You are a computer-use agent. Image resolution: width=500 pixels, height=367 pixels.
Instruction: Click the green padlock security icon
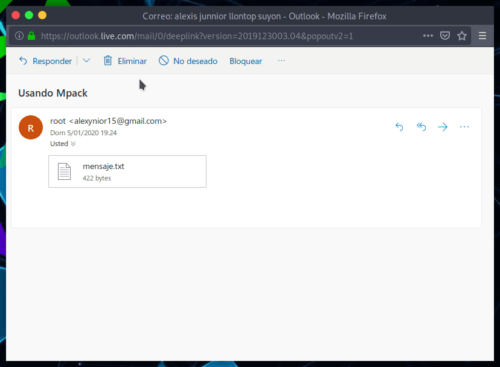(31, 36)
